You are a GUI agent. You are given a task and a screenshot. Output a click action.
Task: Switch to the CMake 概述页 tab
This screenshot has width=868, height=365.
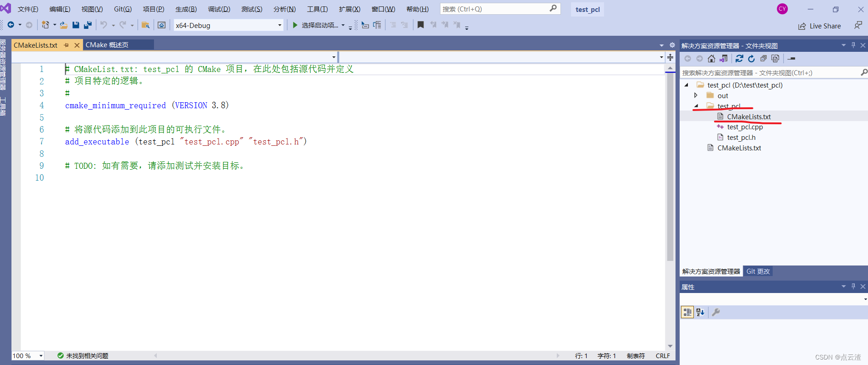pyautogui.click(x=107, y=45)
